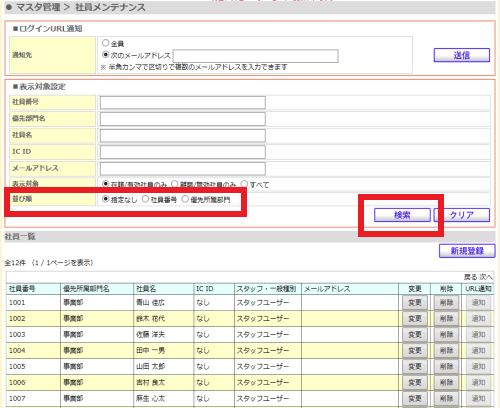Select 指定なし sort order option
This screenshot has width=500, height=408.
(x=106, y=199)
